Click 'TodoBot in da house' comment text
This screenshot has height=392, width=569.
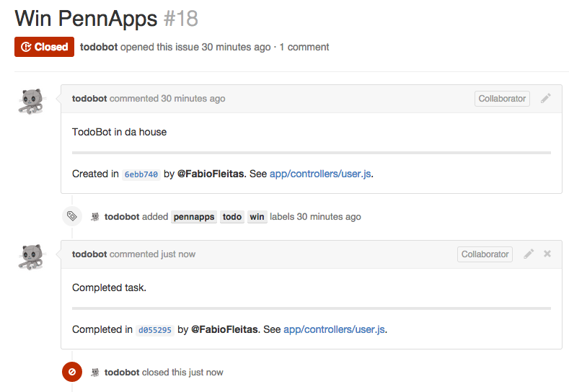(120, 132)
